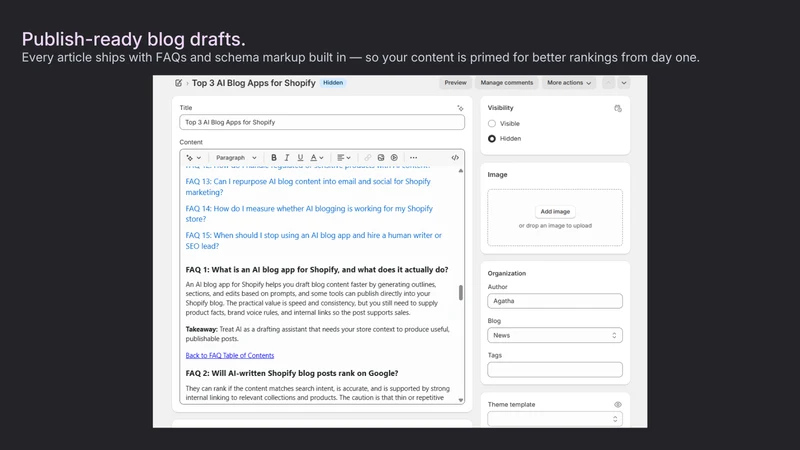Screen dimensions: 800x450
Task: Toggle italic formatting
Action: (x=287, y=158)
